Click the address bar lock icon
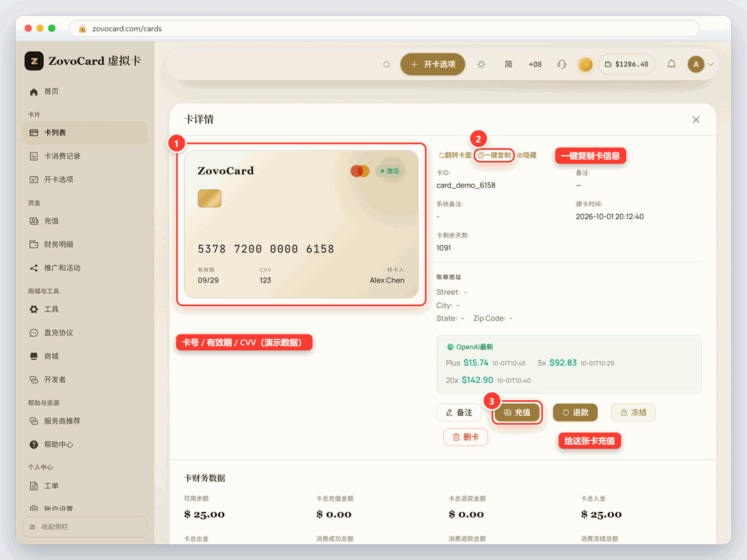Image resolution: width=747 pixels, height=560 pixels. tap(82, 29)
